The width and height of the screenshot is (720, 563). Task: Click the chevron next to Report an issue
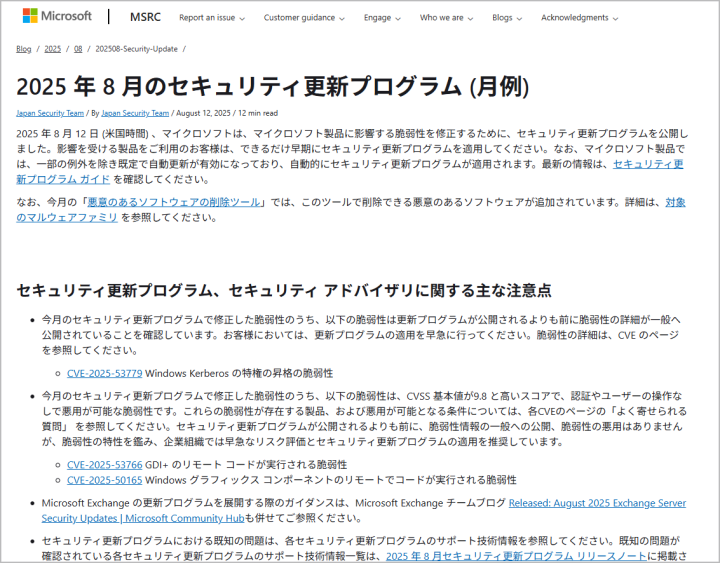click(x=242, y=19)
